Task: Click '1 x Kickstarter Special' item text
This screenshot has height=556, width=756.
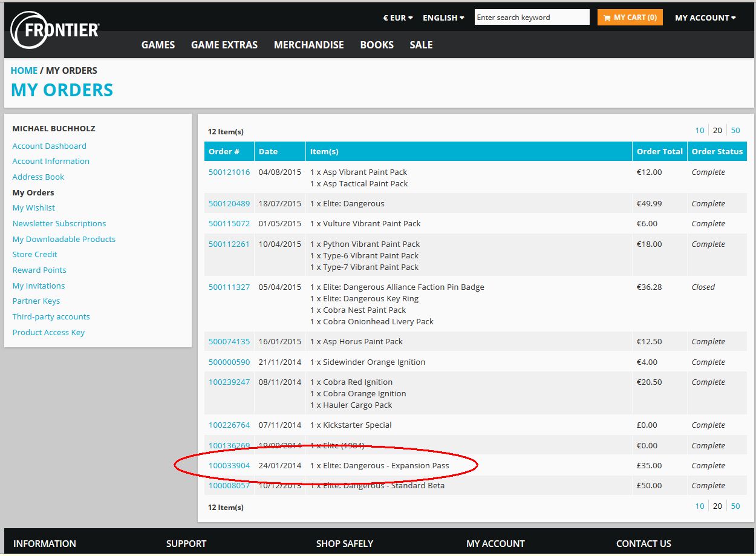Action: click(x=351, y=425)
